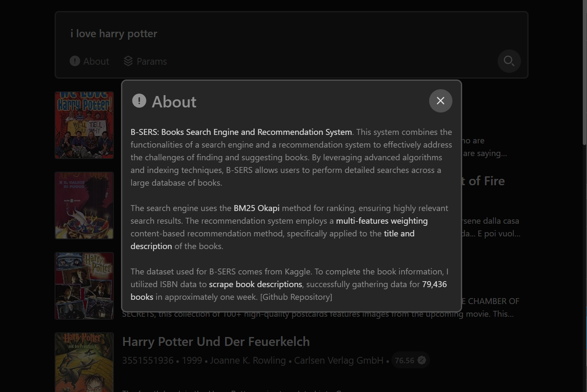The image size is (587, 392).
Task: Click the search magnifier icon button
Action: click(x=509, y=61)
